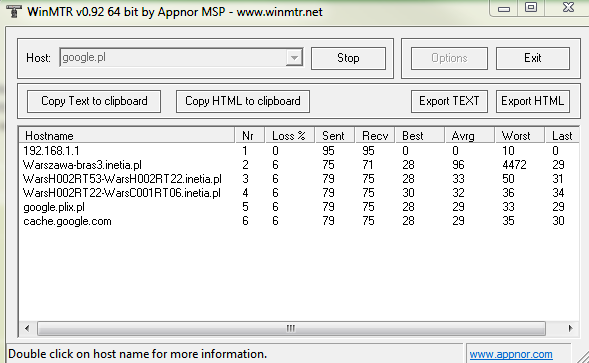Open the Options dialog

pos(449,58)
